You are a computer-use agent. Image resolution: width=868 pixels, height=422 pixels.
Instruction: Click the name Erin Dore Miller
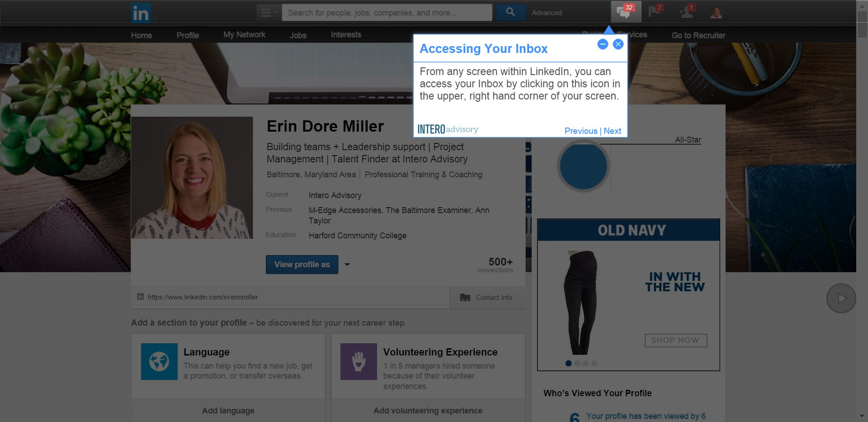(x=325, y=126)
